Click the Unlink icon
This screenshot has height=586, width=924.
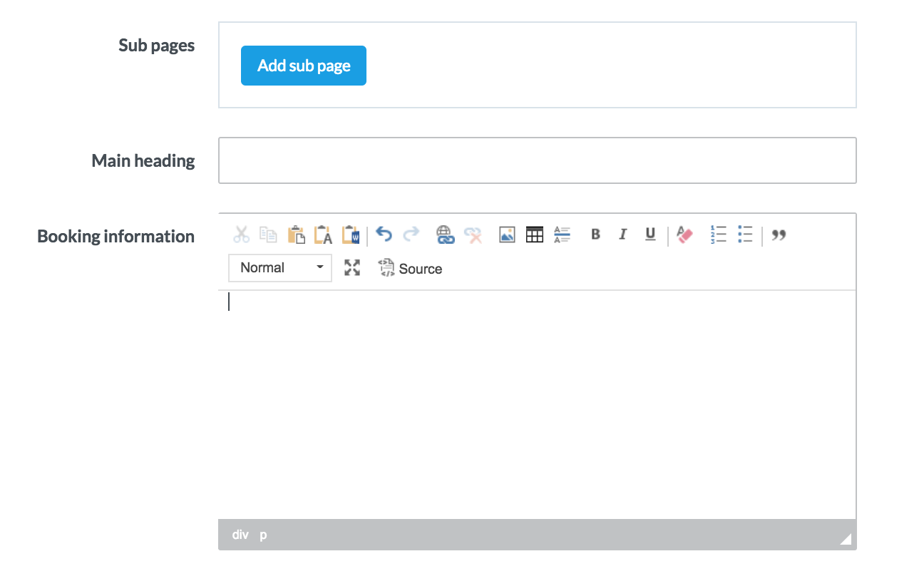[473, 235]
